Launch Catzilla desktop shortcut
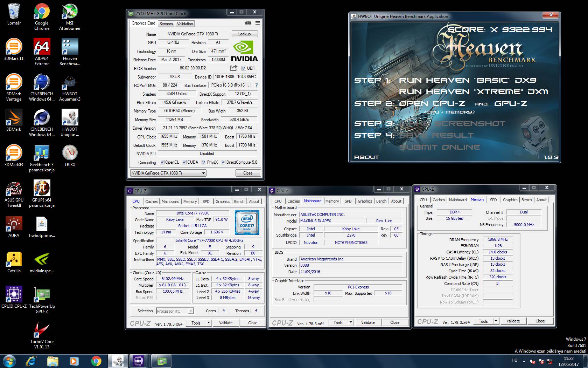588x368 pixels. pyautogui.click(x=14, y=262)
